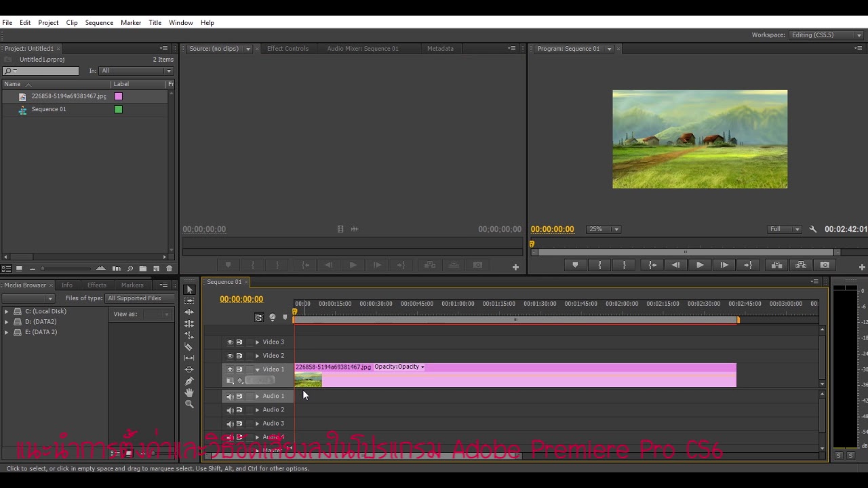Select the Slip tool
The image size is (868, 488).
tap(189, 358)
